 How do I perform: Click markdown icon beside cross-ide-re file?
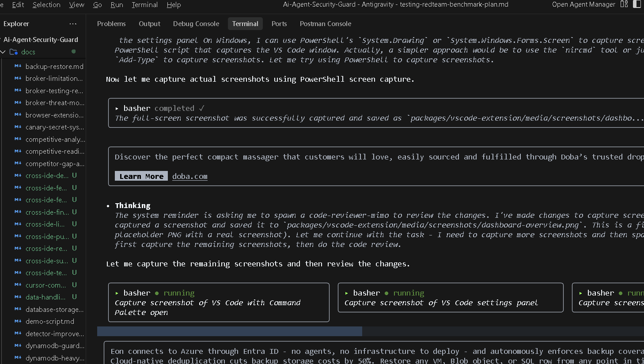pos(18,248)
